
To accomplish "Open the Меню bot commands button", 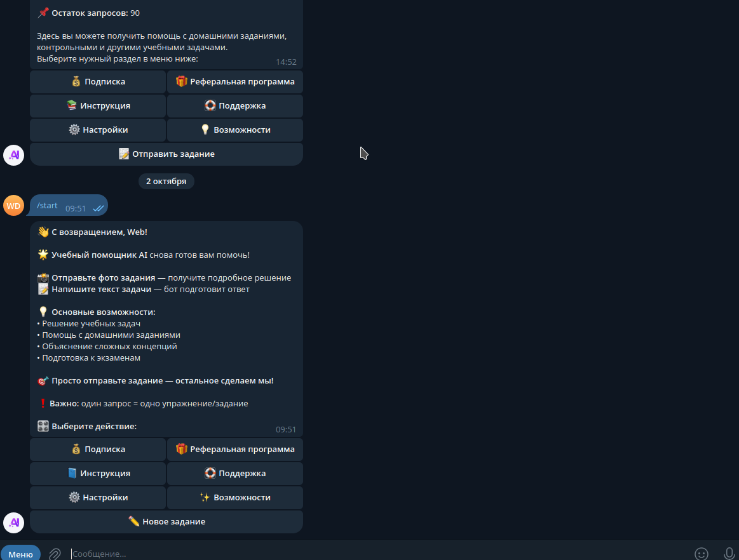I will pyautogui.click(x=21, y=554).
